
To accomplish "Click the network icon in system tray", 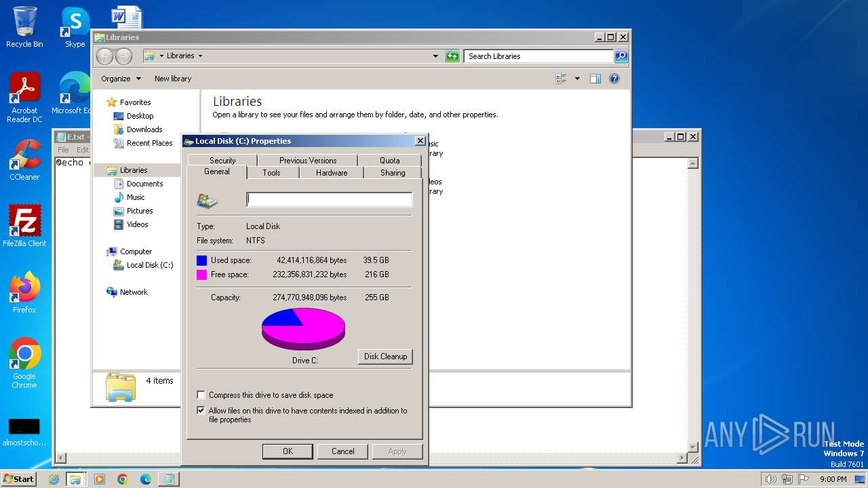I will [x=787, y=479].
